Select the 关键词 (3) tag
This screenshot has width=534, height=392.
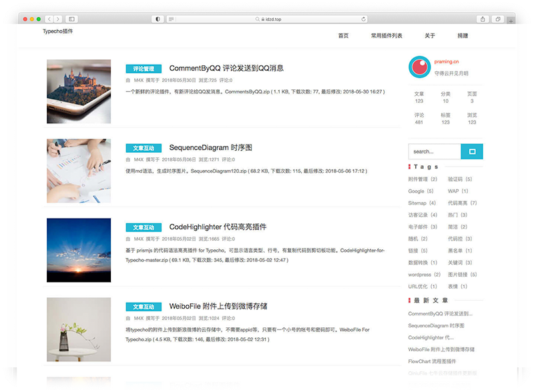[x=460, y=263]
